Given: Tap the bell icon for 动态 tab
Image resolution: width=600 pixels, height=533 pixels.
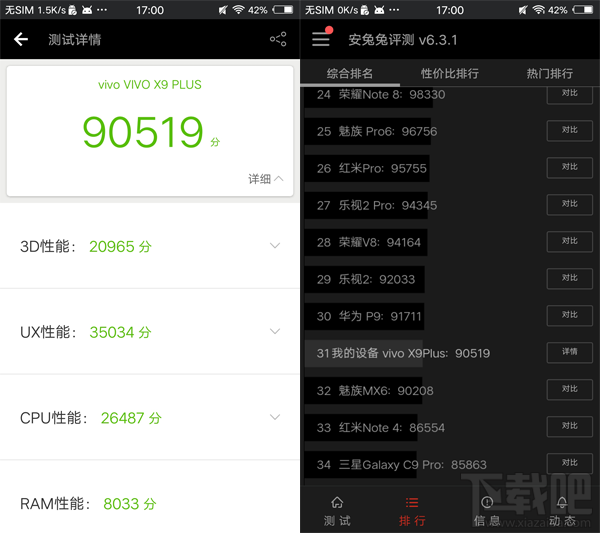Looking at the screenshot, I should coord(562,502).
